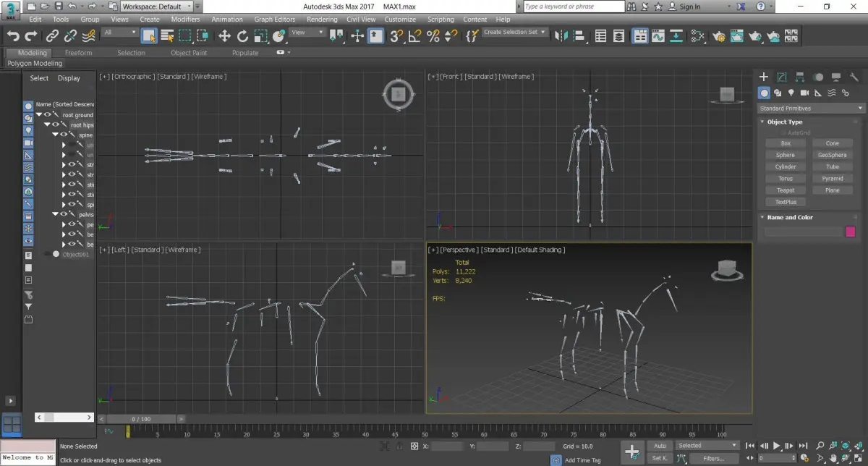This screenshot has width=868, height=466.
Task: Click the Sphere primitive button
Action: point(786,155)
